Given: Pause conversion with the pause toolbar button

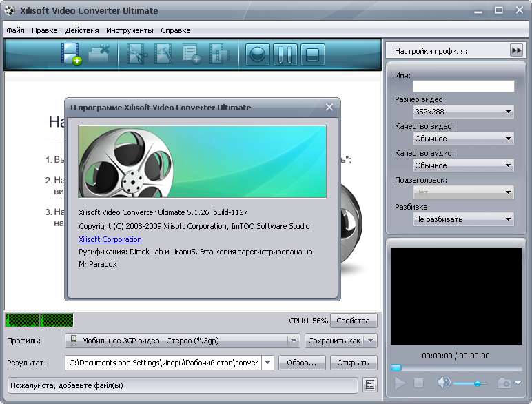Looking at the screenshot, I should pyautogui.click(x=285, y=54).
